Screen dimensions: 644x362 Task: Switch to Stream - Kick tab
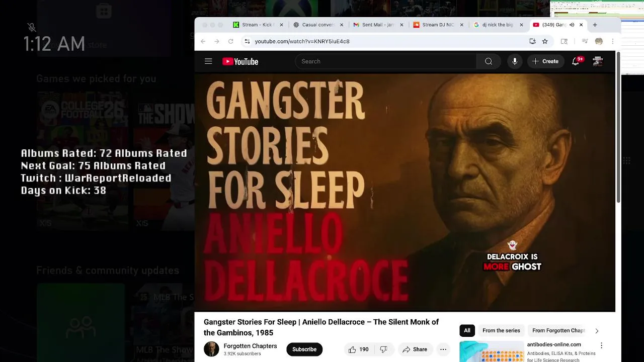coord(257,25)
